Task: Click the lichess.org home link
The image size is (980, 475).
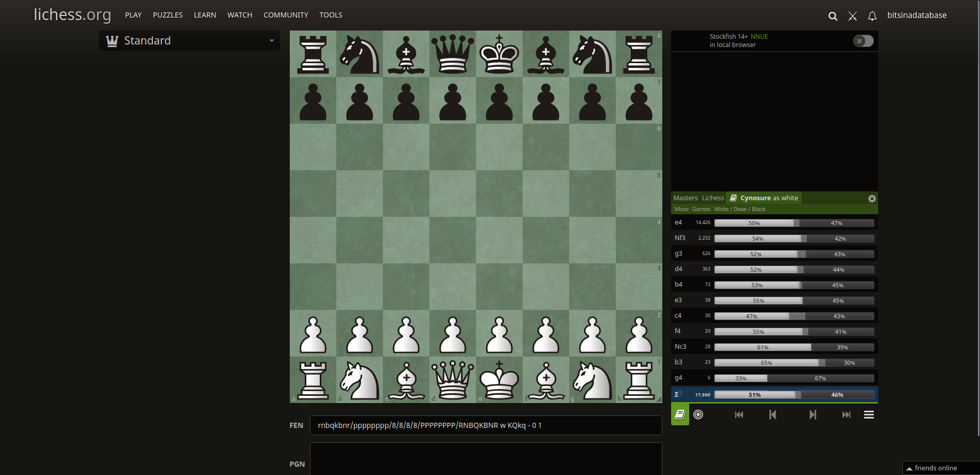Action: pyautogui.click(x=72, y=15)
